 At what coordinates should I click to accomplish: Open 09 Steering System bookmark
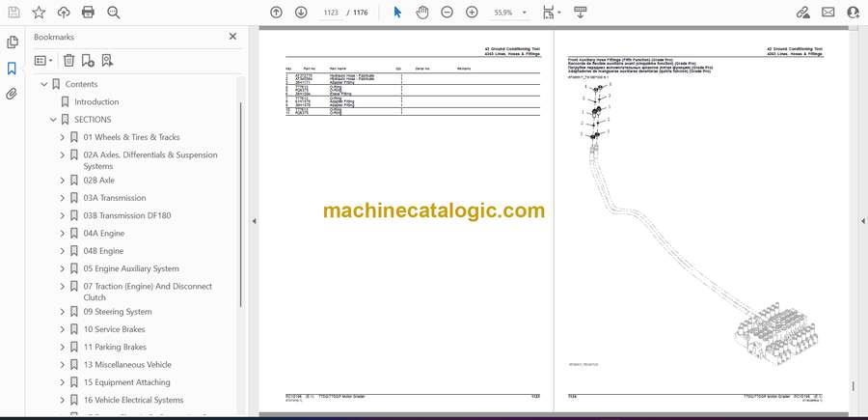(x=118, y=312)
